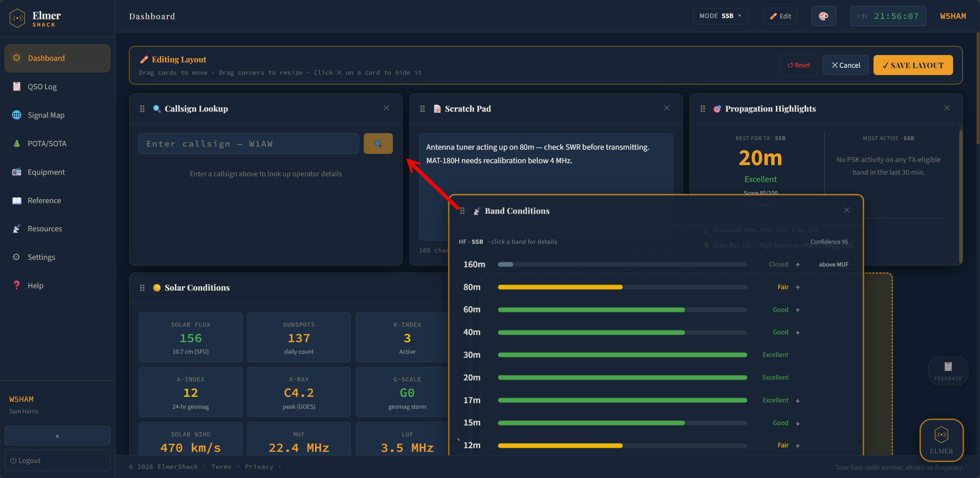Click the Solar Conditions sun icon
The width and height of the screenshot is (980, 478).
[x=156, y=288]
